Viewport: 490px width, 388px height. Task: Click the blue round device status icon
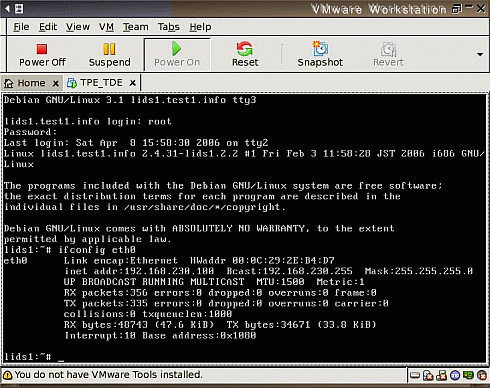[x=455, y=376]
